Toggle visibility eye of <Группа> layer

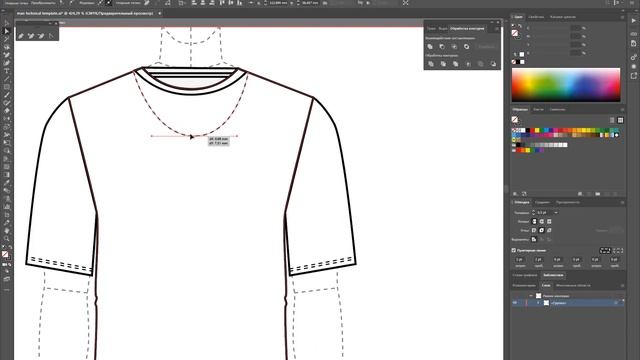pos(515,303)
